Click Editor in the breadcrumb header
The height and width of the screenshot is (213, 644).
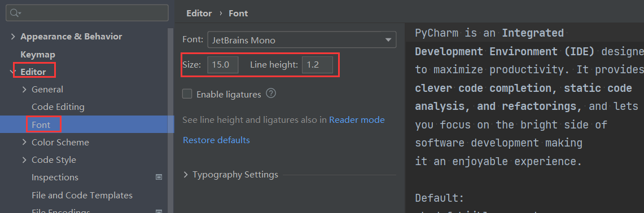tap(199, 13)
